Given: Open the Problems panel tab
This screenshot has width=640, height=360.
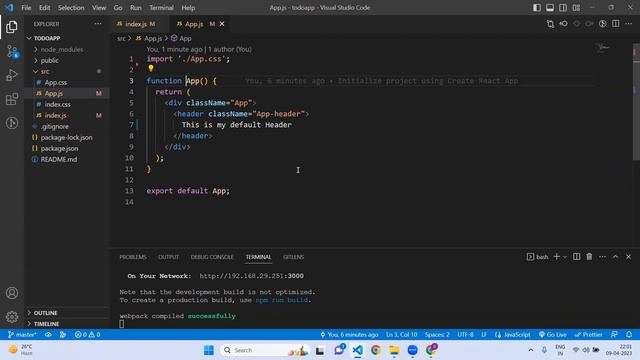Looking at the screenshot, I should (x=133, y=257).
